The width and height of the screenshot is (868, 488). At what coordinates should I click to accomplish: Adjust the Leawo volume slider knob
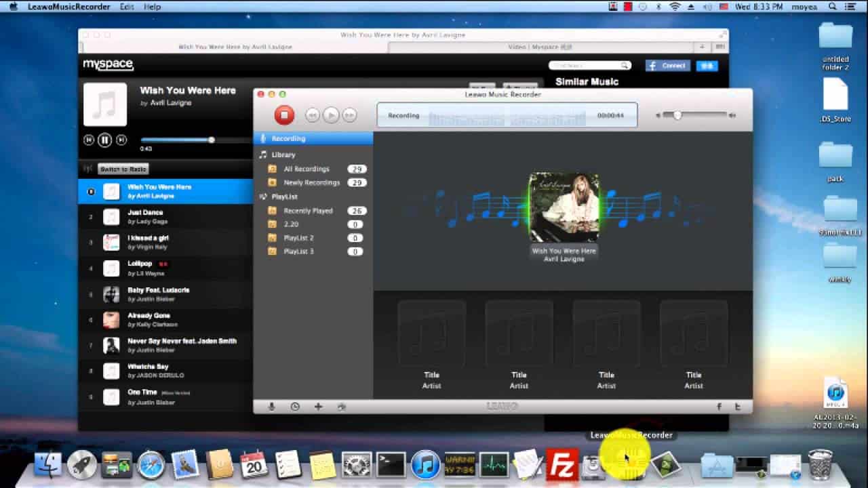coord(677,115)
